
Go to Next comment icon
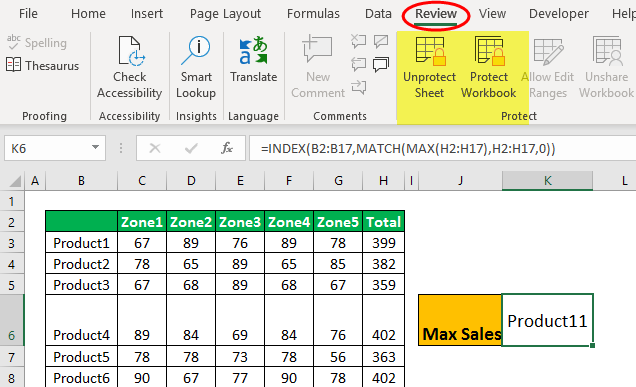(358, 87)
